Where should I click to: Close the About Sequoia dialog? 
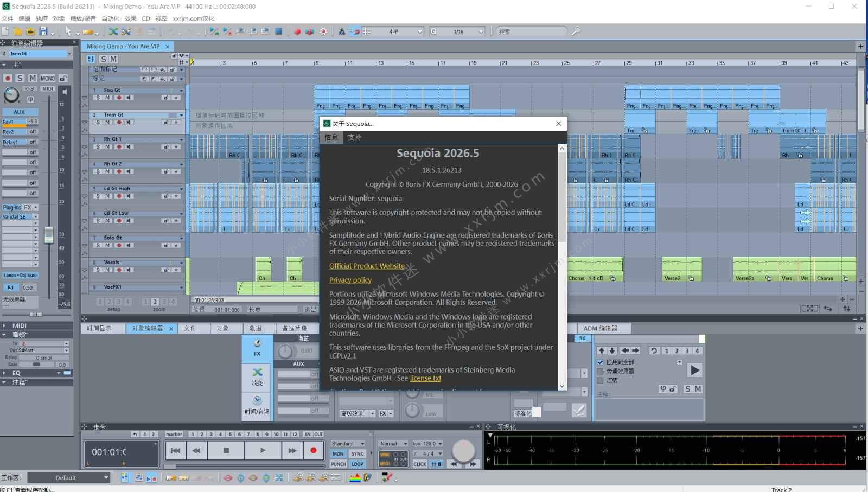point(559,124)
